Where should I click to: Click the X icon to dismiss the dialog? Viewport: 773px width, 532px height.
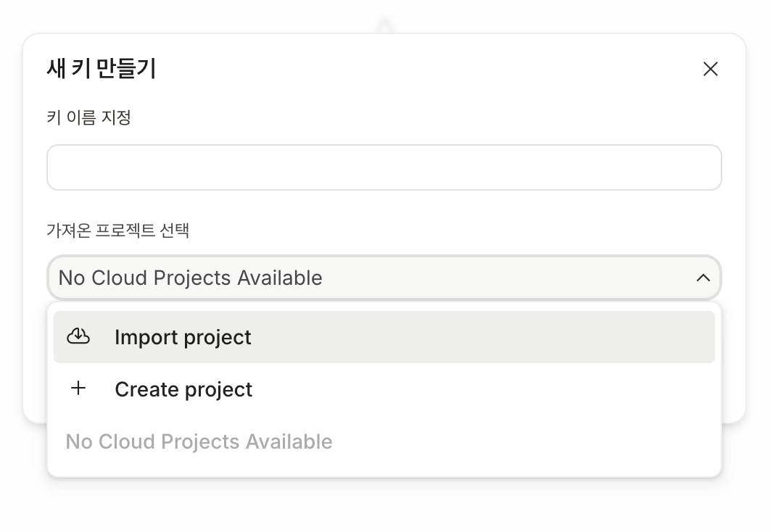pos(710,69)
